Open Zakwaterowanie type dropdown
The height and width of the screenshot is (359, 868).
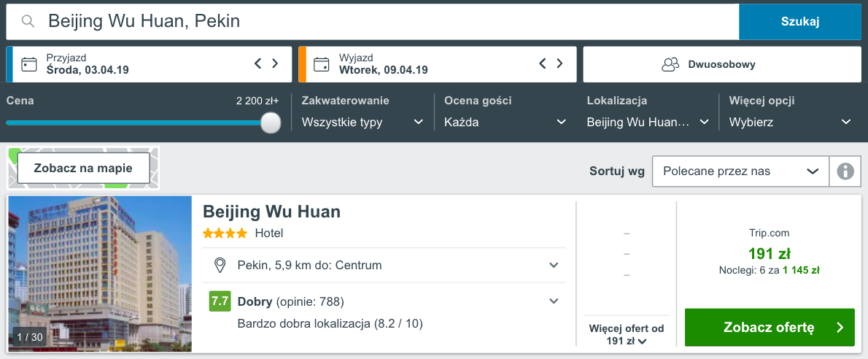click(363, 122)
